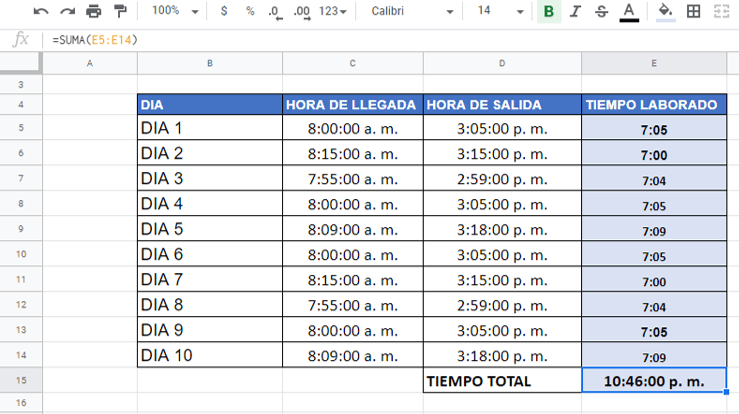The width and height of the screenshot is (739, 414).
Task: Click DIA 9 worked time 7:05
Action: [x=654, y=330]
